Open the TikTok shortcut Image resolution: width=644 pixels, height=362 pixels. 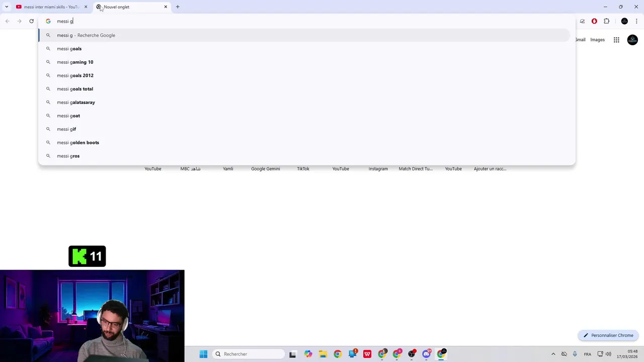coord(303,169)
